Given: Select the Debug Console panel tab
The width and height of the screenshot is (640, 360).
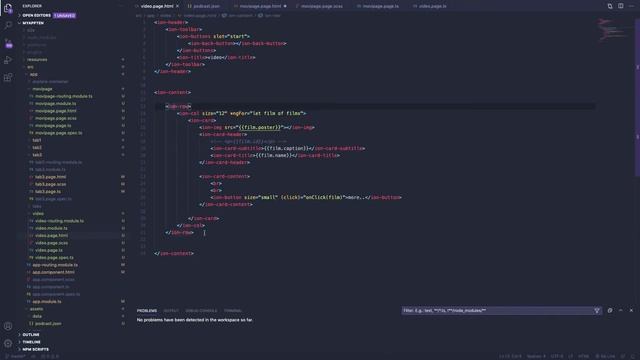Looking at the screenshot, I should pos(201,311).
